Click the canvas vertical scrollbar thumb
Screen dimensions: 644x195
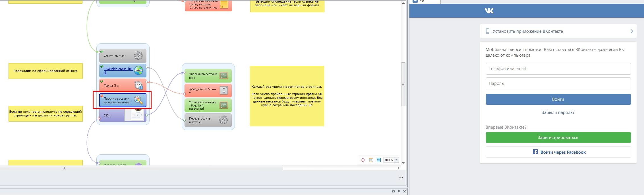403,84
